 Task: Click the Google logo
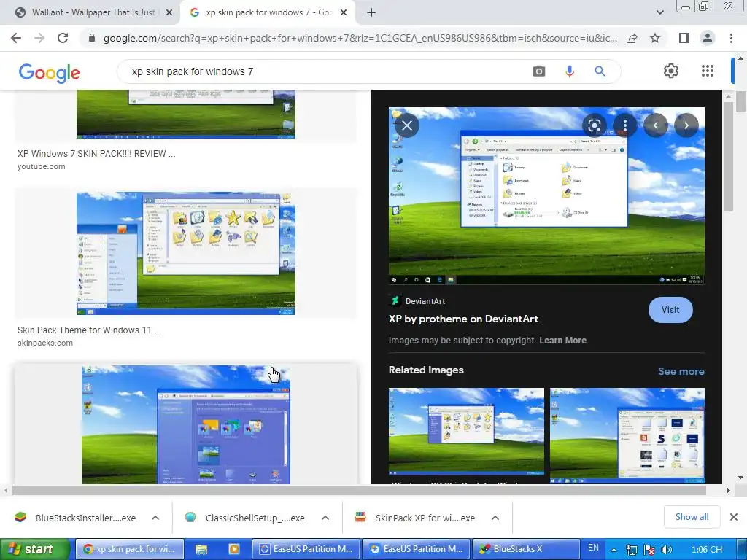coord(50,73)
